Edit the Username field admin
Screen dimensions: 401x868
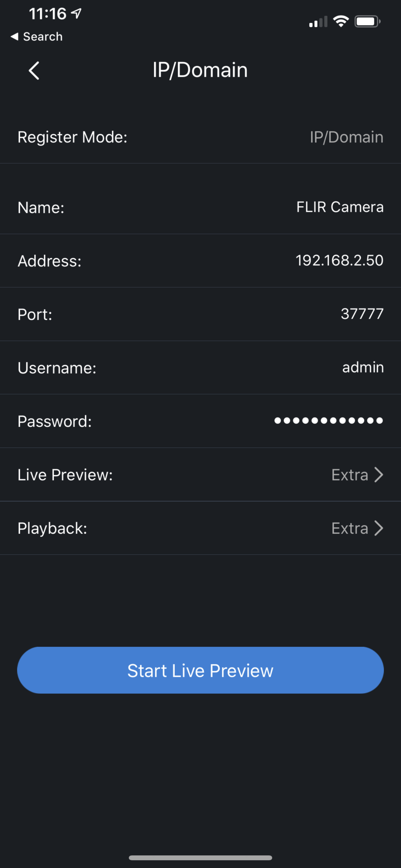tap(363, 367)
